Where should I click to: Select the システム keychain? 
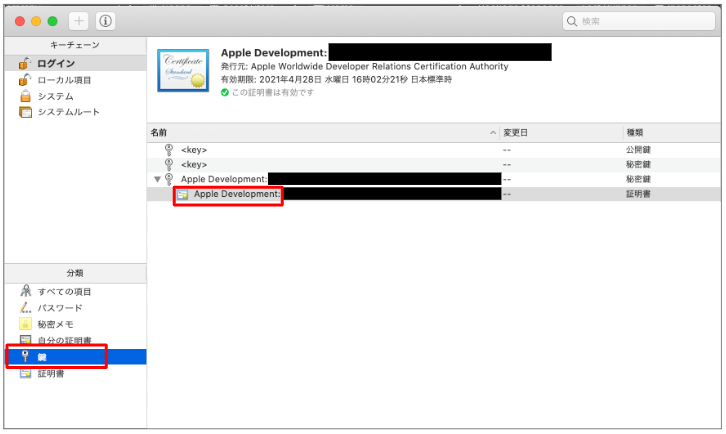click(75, 96)
